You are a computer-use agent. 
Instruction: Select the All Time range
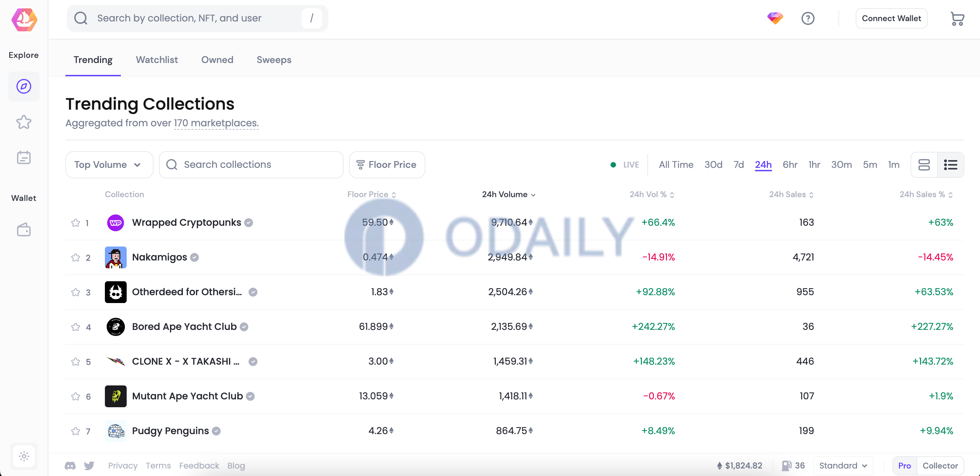tap(676, 165)
